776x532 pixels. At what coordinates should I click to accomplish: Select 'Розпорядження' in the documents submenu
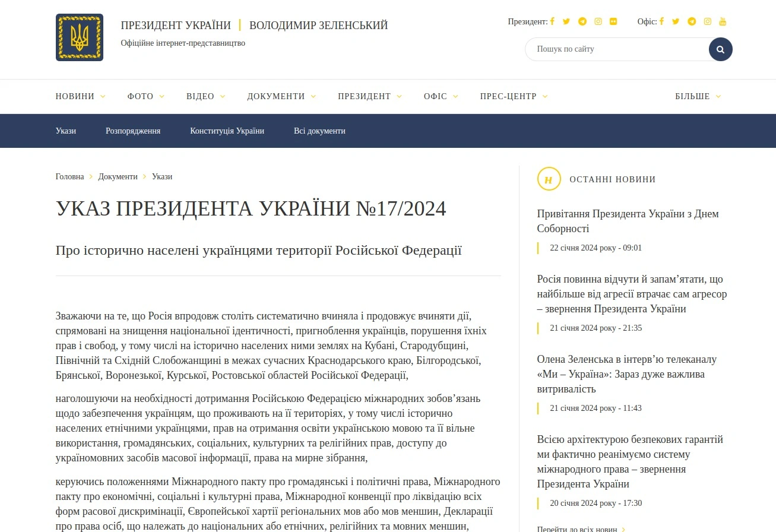pyautogui.click(x=133, y=131)
